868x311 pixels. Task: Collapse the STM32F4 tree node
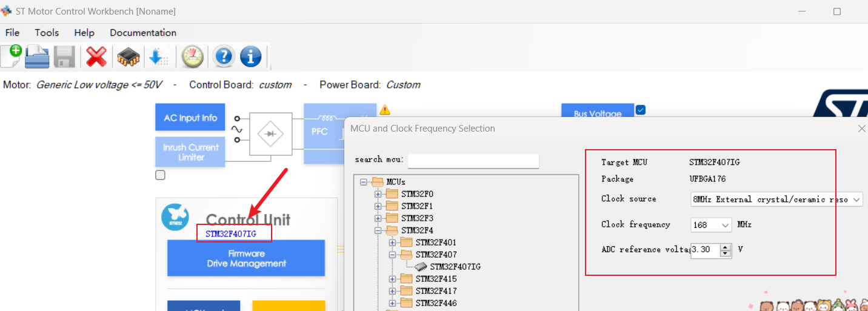[378, 230]
